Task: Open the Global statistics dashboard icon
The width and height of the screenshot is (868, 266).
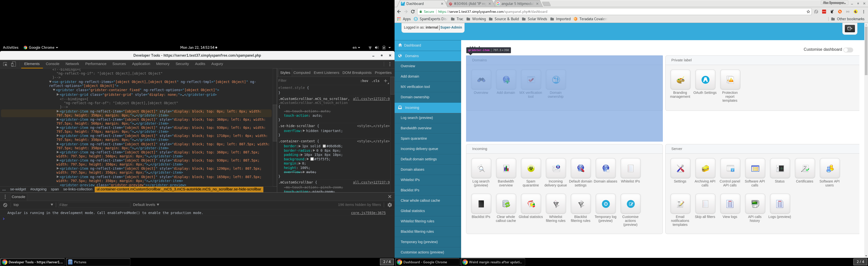Action: tap(531, 204)
